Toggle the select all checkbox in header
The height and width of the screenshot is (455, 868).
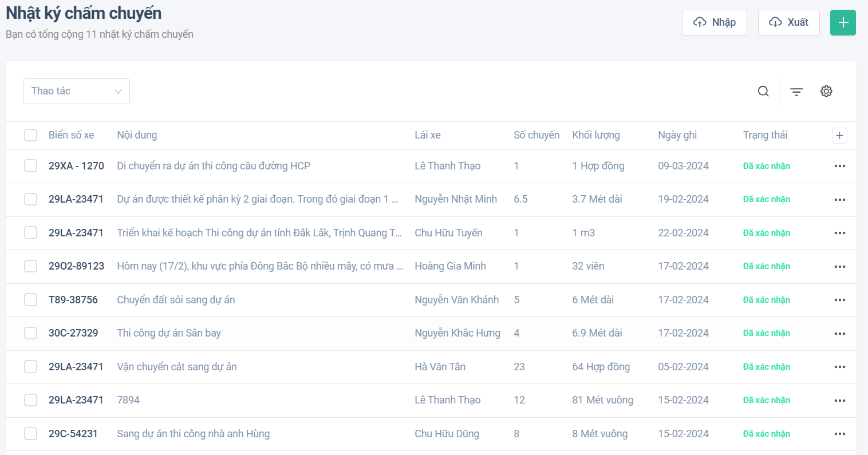[31, 136]
